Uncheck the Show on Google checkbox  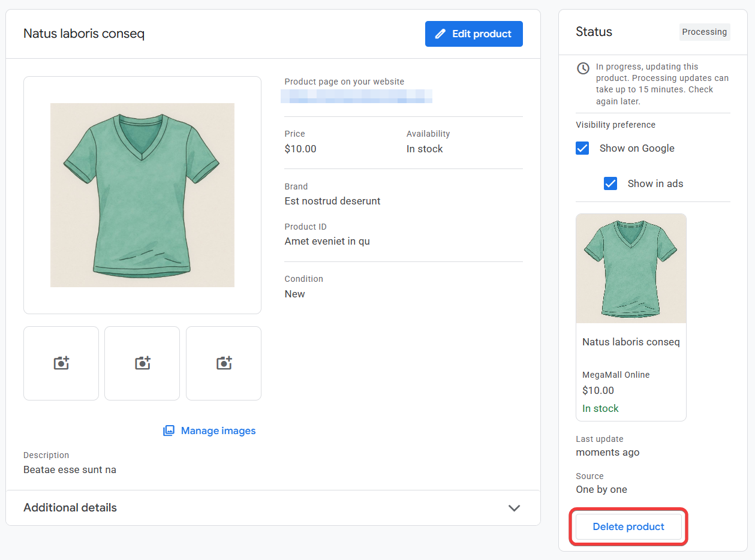(582, 148)
